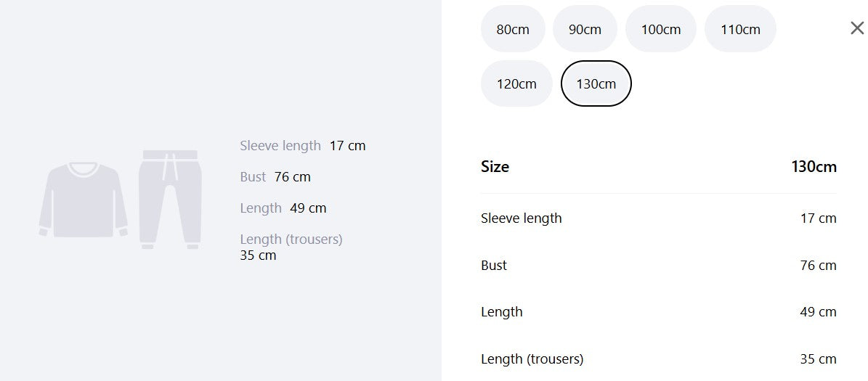Click the Length row in size table

pos(659,312)
